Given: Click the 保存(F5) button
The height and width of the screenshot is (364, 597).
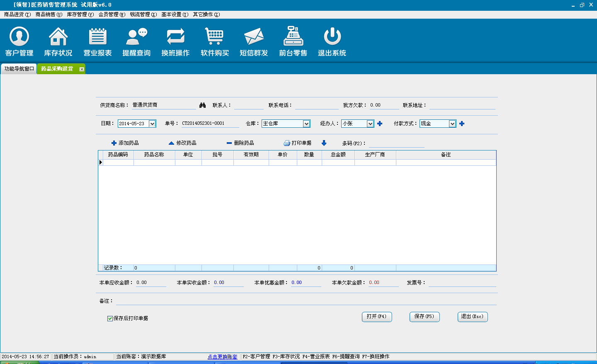Looking at the screenshot, I should [424, 316].
